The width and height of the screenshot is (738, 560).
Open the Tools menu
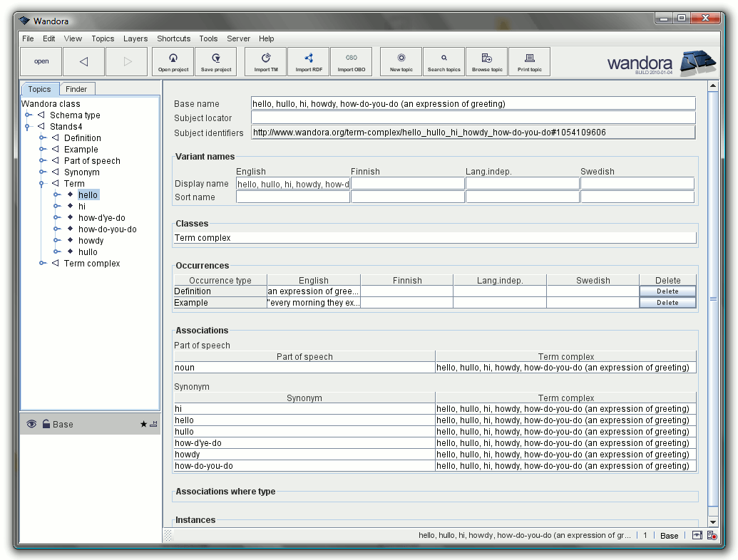click(x=208, y=38)
